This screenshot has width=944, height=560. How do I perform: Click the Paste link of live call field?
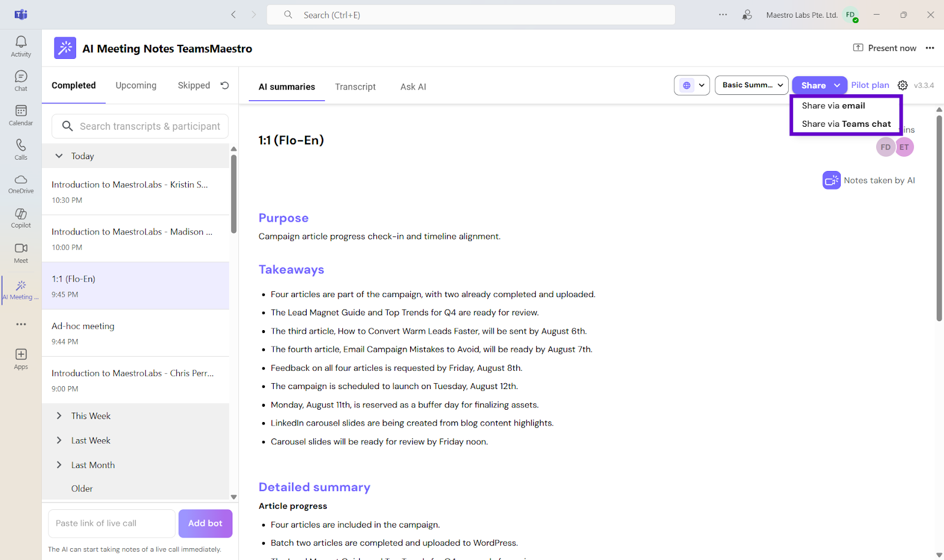click(112, 523)
